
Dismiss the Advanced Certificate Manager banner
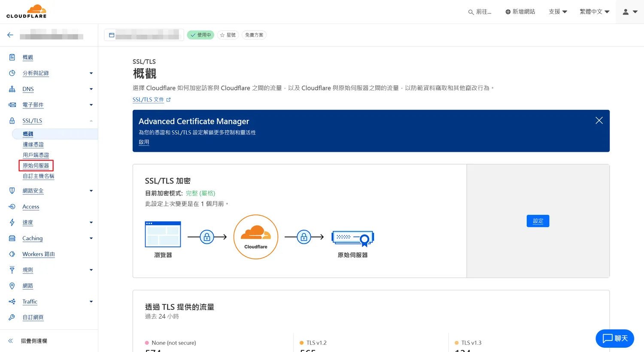point(599,120)
